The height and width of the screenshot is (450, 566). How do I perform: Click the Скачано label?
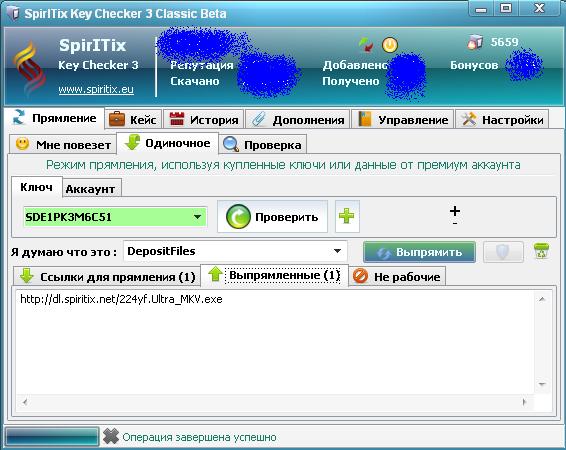195,81
